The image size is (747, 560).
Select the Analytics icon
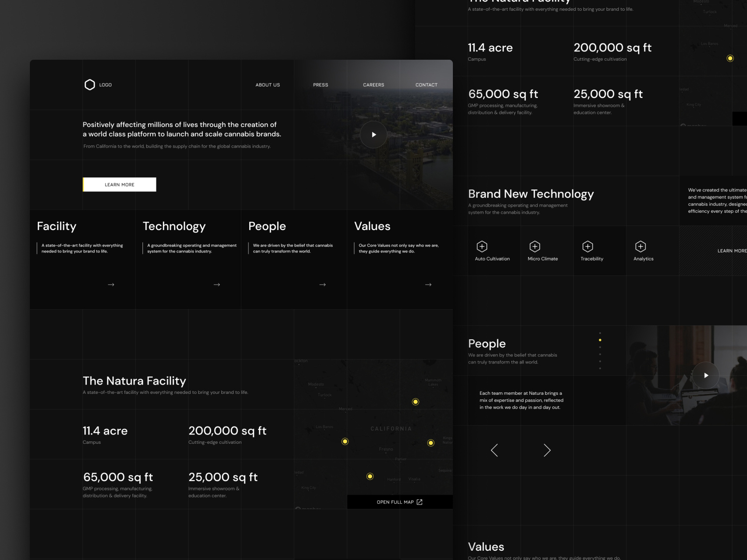tap(641, 245)
